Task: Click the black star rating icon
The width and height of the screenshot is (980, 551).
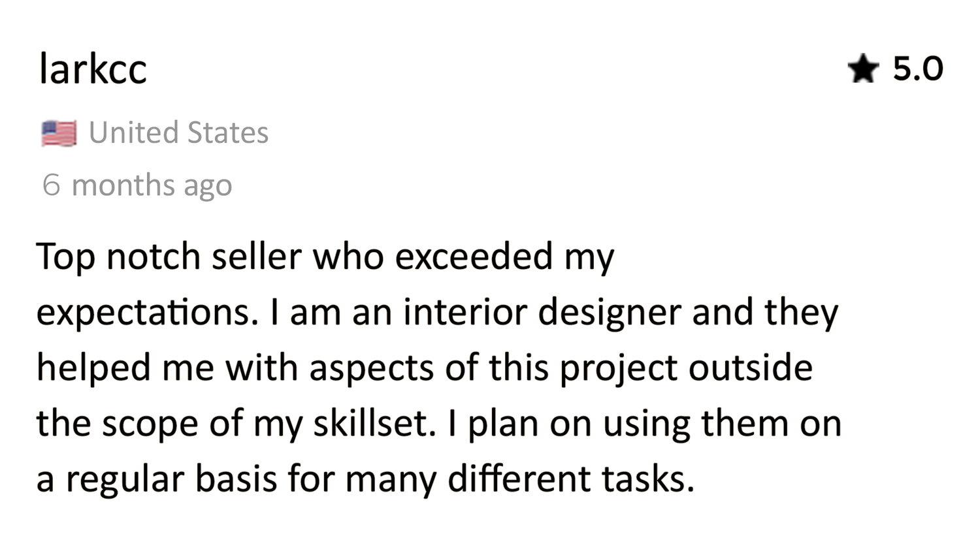Action: (863, 69)
